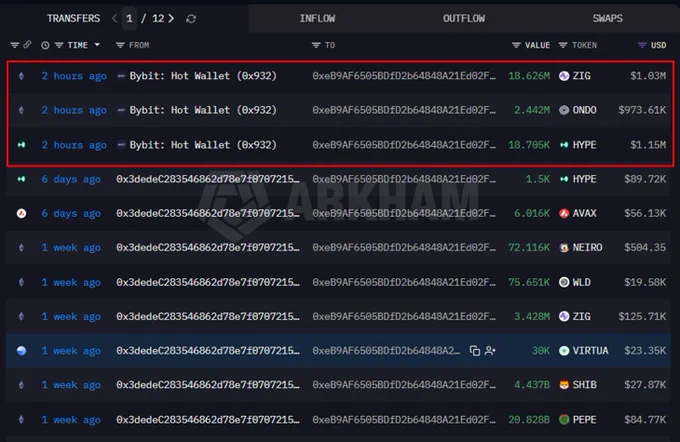Screen dimensions: 680x442
Task: Copy the address in the VIRTUA row
Action: 475,350
